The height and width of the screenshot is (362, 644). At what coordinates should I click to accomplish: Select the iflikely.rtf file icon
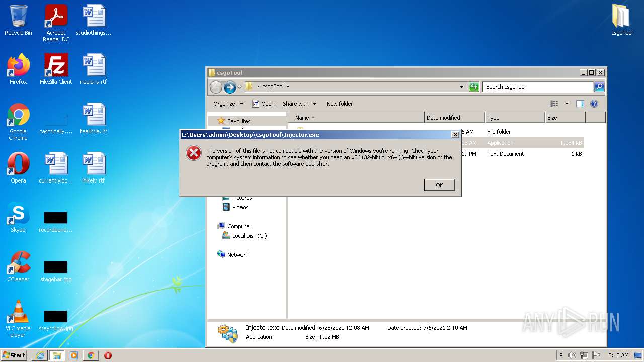[x=94, y=167]
